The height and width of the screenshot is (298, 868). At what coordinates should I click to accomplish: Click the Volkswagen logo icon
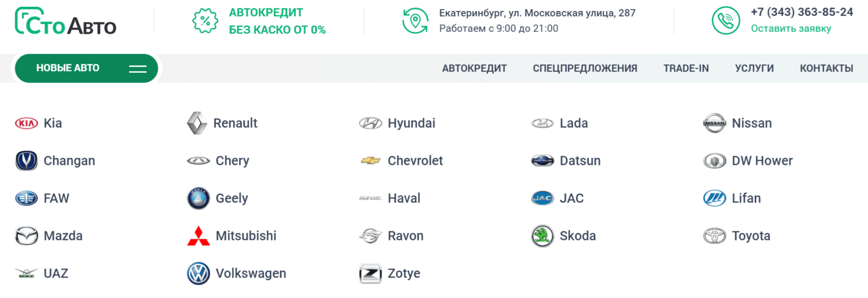198,274
